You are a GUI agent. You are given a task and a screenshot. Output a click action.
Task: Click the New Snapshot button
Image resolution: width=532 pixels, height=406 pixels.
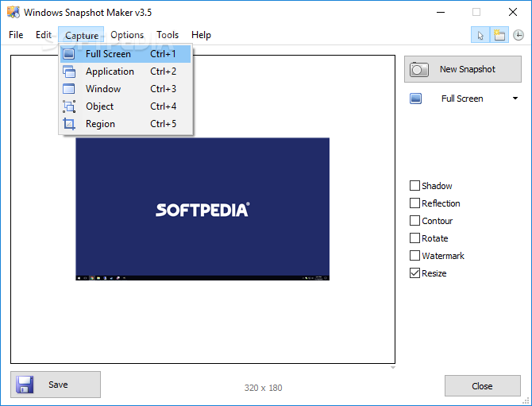tap(463, 69)
